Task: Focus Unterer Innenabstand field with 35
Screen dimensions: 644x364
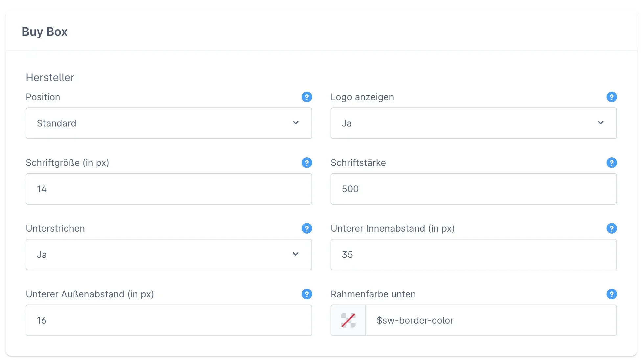Action: tap(473, 255)
